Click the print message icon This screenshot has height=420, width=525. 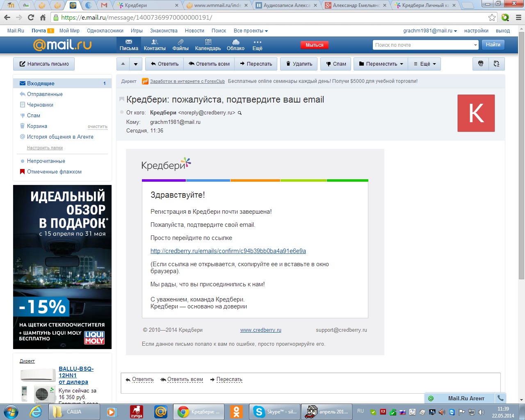[481, 64]
